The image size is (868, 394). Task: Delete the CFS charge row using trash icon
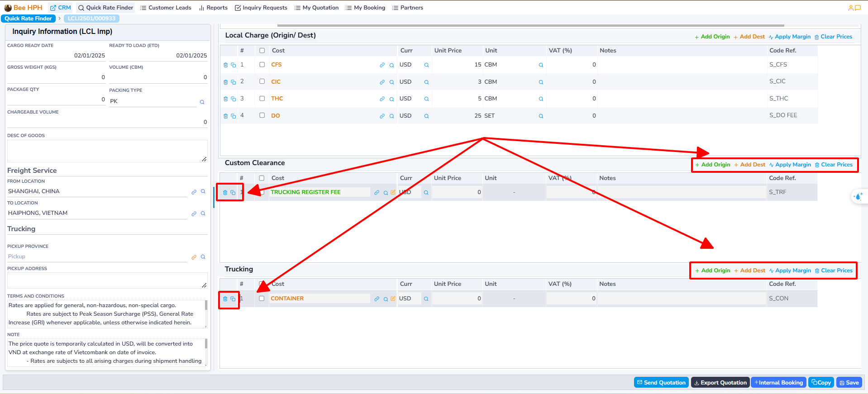[225, 65]
